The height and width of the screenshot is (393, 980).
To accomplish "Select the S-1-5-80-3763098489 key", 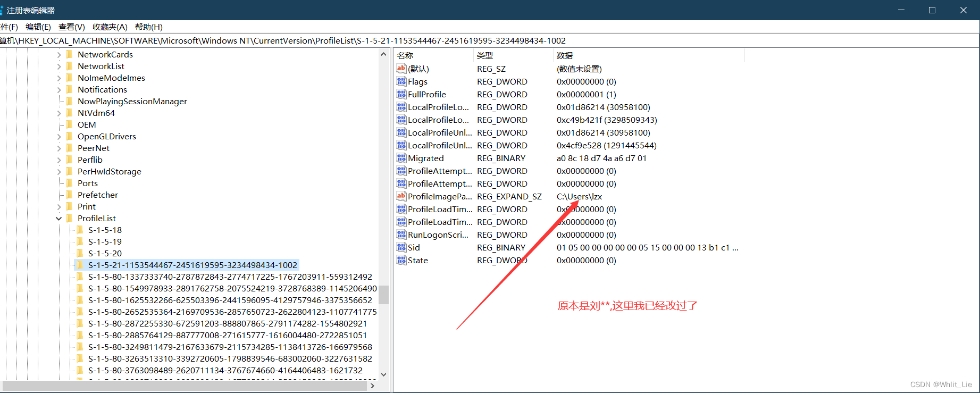I will (x=225, y=370).
